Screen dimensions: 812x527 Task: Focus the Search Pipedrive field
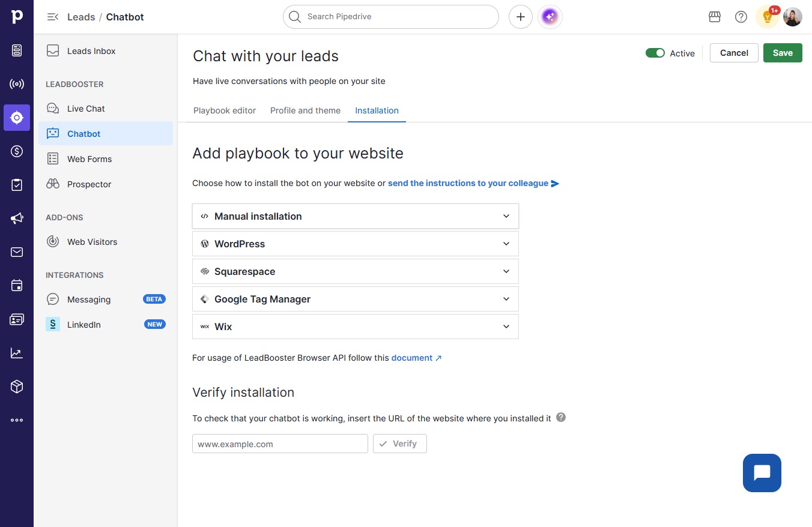tap(391, 17)
